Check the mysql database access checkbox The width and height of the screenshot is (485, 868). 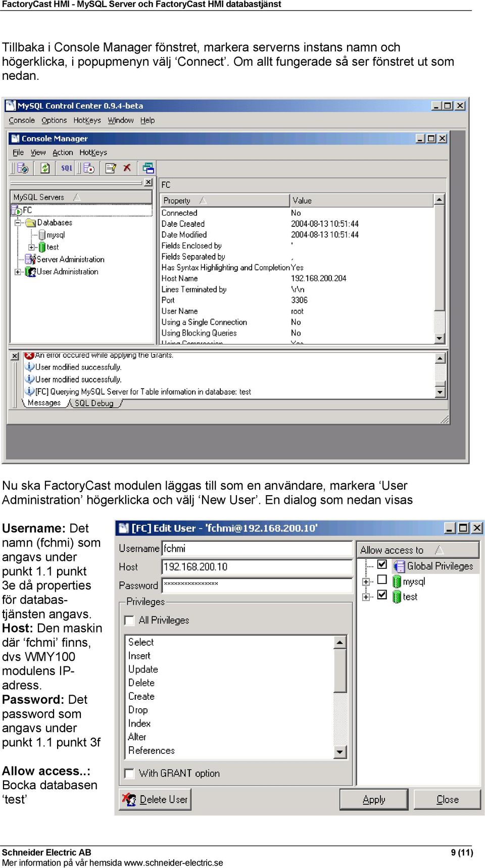(382, 580)
